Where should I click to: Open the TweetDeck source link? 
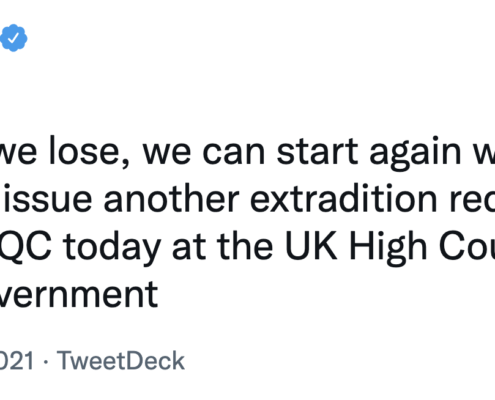[x=120, y=361]
